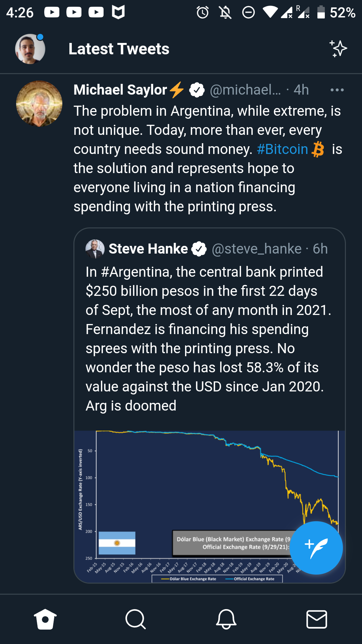Go to the Home tab
Screen dimensions: 362x644
(x=45, y=619)
